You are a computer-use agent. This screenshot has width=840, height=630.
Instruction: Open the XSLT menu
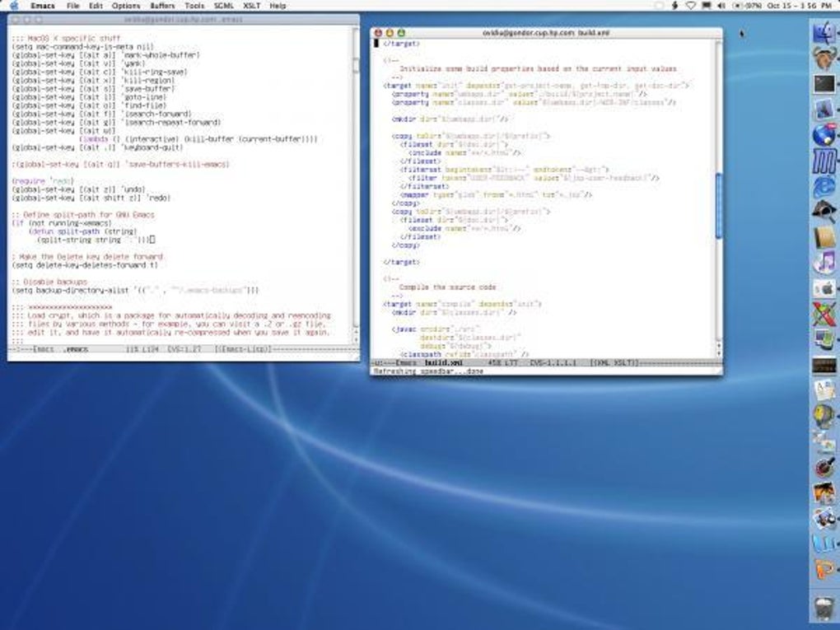point(252,6)
